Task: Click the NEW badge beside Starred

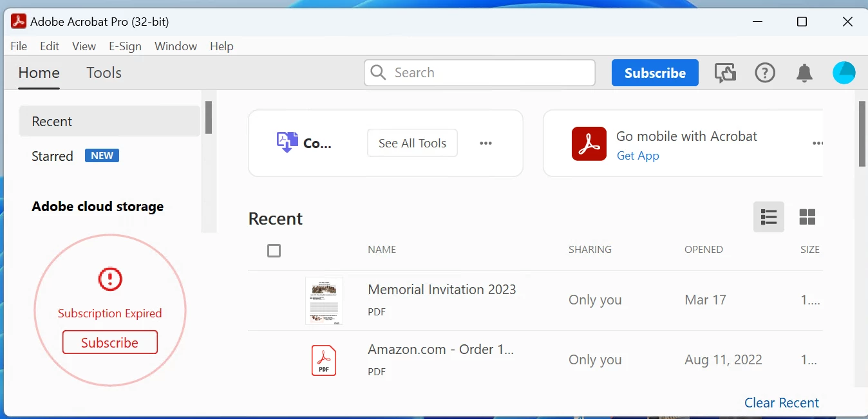Action: tap(102, 156)
